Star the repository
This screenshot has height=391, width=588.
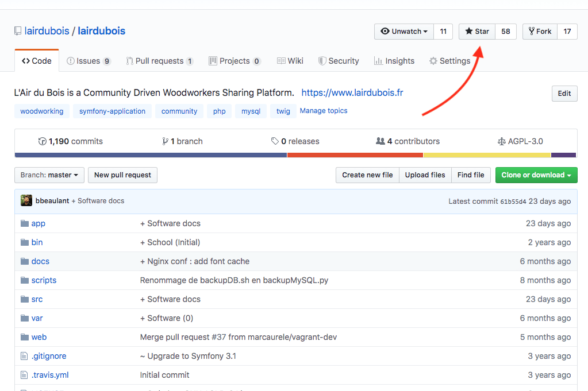click(477, 32)
